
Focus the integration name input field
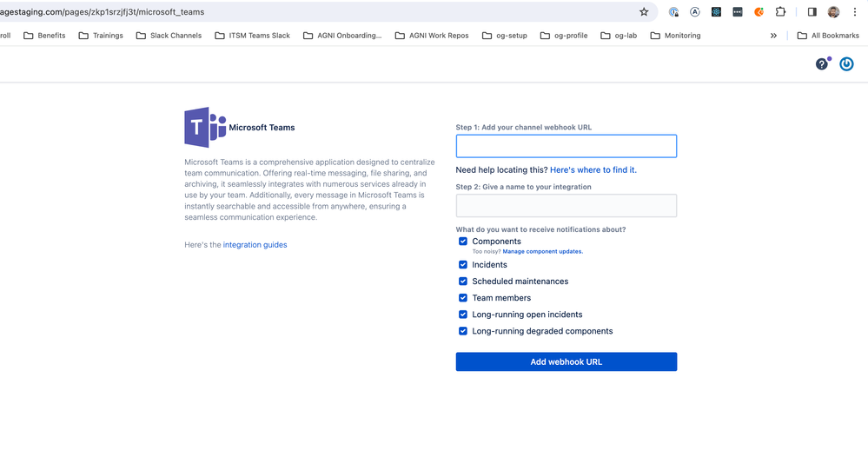click(x=567, y=205)
